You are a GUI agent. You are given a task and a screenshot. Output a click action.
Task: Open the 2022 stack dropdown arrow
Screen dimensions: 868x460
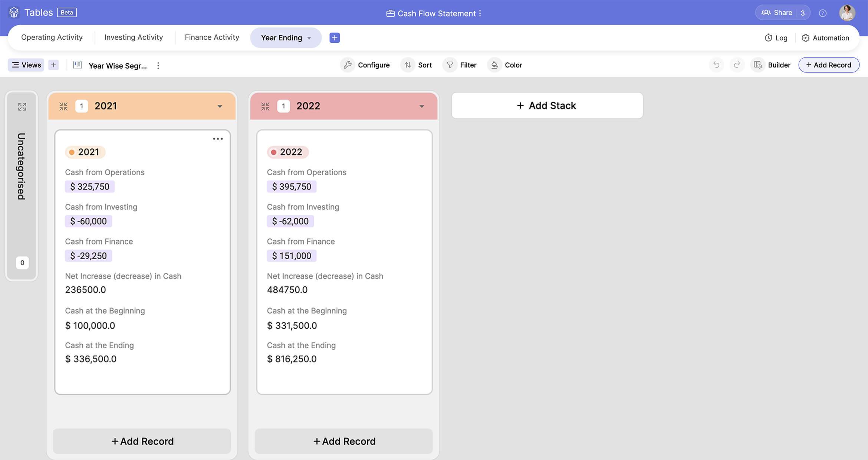pyautogui.click(x=422, y=106)
